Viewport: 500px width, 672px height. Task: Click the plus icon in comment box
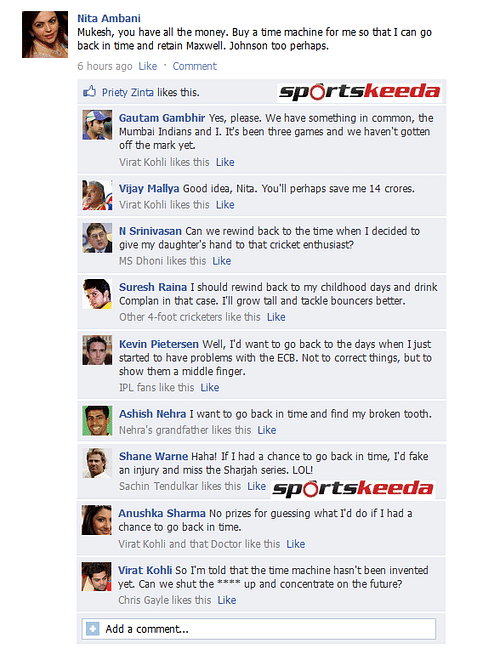pyautogui.click(x=92, y=629)
